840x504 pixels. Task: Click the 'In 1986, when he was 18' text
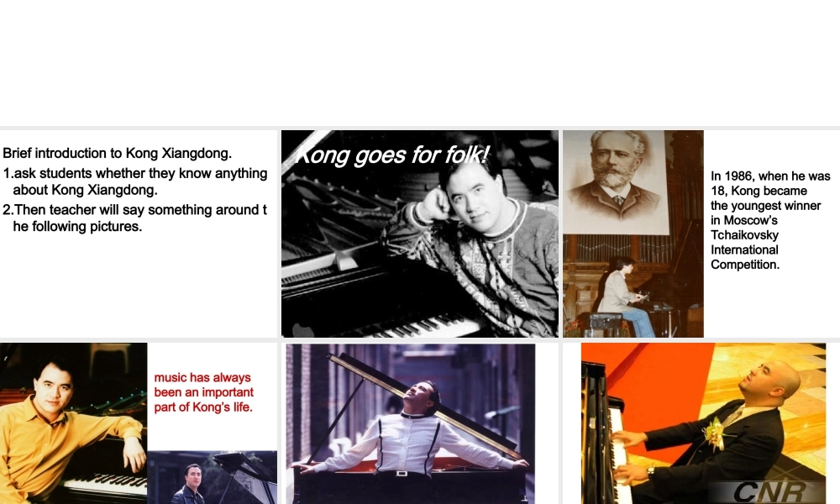pyautogui.click(x=770, y=183)
